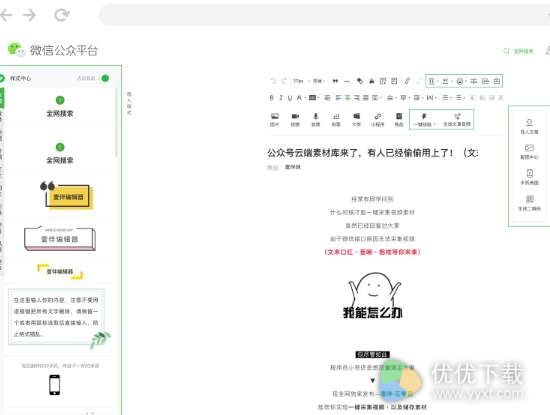
Task: Align text right
Action: click(x=357, y=98)
